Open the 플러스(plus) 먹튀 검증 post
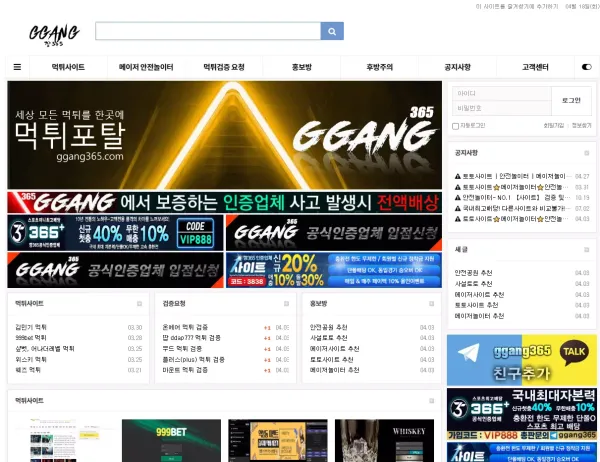600x462 pixels. pos(193,359)
